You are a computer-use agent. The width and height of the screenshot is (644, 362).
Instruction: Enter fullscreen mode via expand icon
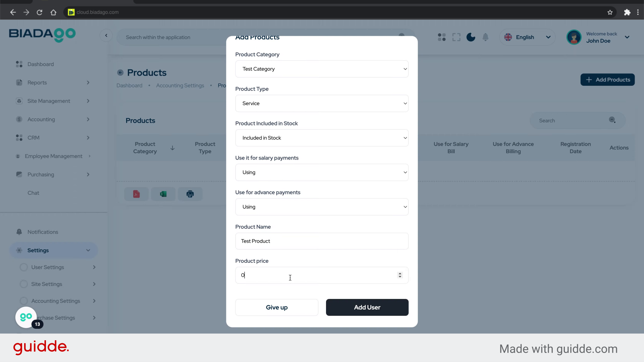tap(456, 37)
